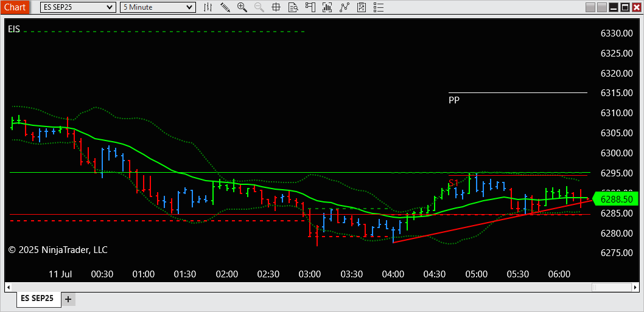Click the zoom in magnifier icon

242,7
